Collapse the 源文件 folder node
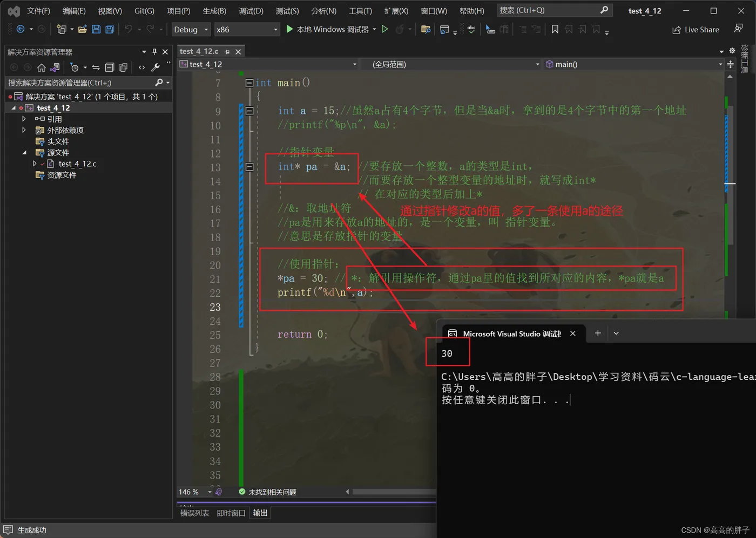 24,153
